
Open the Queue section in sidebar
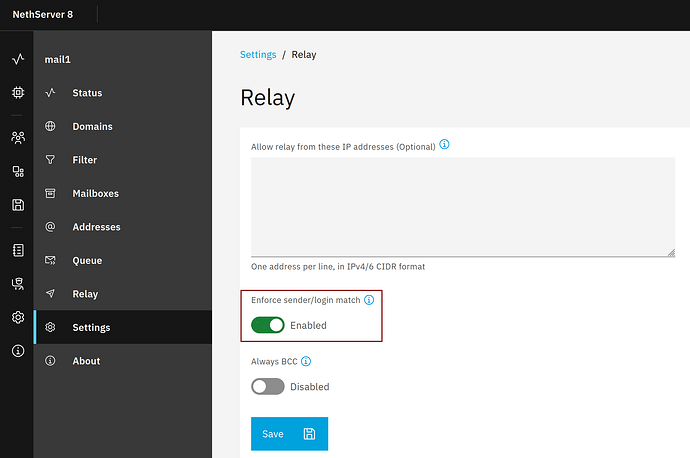point(87,261)
